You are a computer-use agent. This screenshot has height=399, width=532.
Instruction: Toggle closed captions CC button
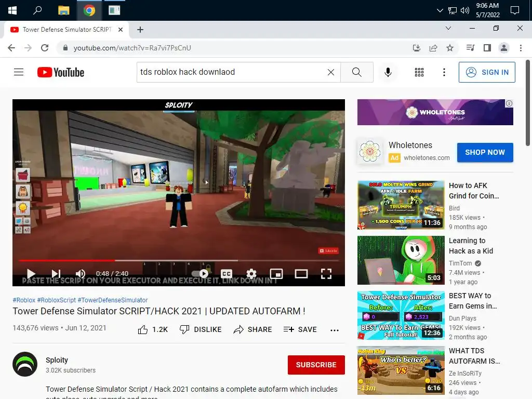coord(227,274)
